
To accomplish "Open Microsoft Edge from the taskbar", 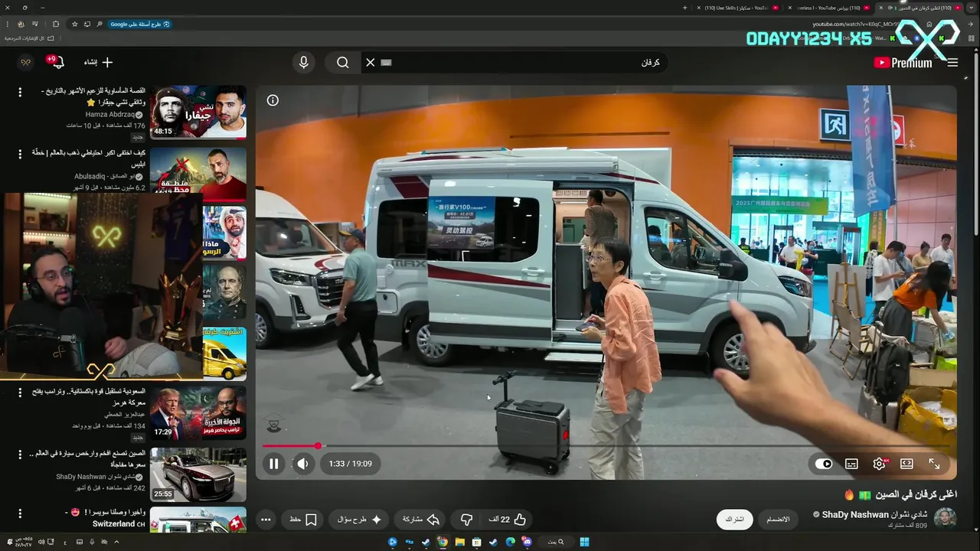I will (x=510, y=542).
